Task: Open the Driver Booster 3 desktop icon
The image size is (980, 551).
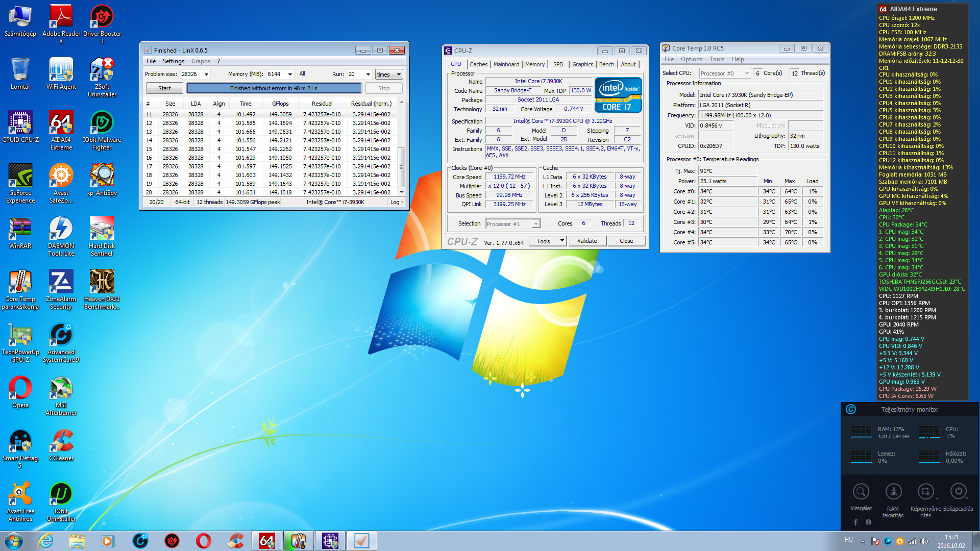Action: click(102, 24)
